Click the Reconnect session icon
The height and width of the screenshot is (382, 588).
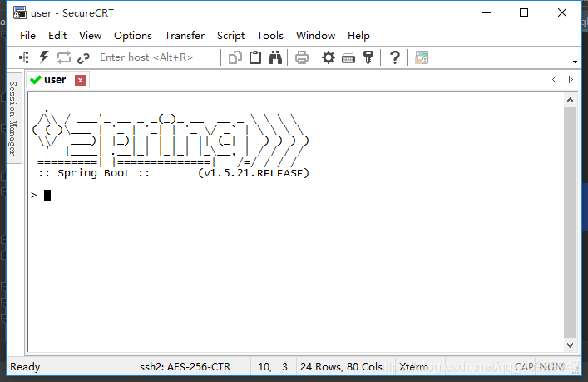click(64, 57)
